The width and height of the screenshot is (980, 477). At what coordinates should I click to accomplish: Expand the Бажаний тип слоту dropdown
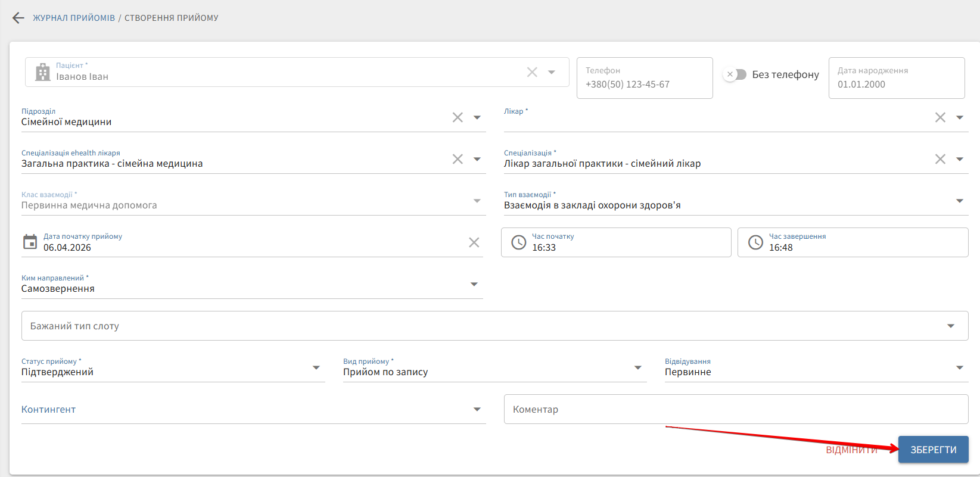(x=951, y=326)
